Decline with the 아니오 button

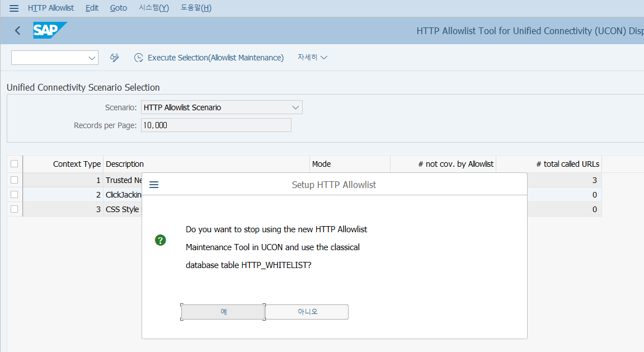pos(307,312)
